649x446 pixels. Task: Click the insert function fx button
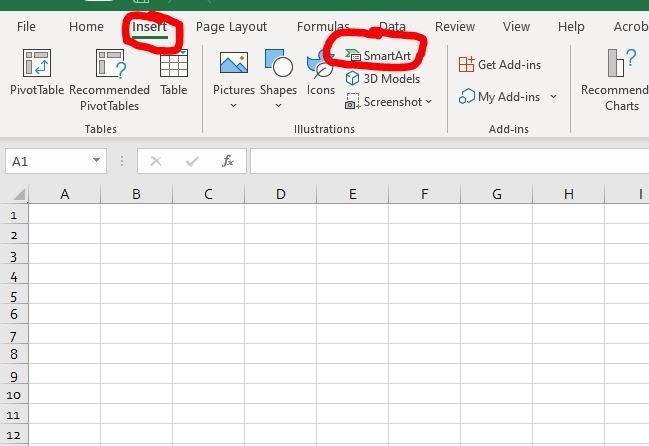pos(228,161)
